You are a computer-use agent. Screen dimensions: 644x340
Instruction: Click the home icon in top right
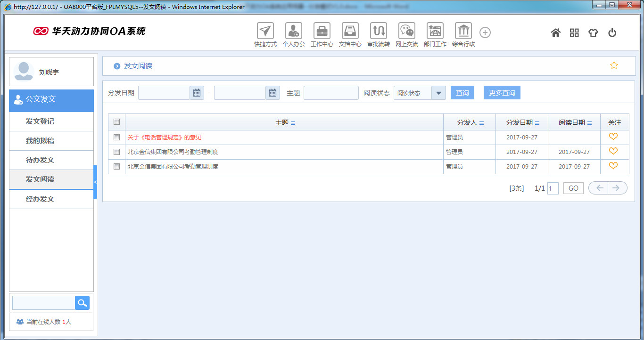coord(555,32)
